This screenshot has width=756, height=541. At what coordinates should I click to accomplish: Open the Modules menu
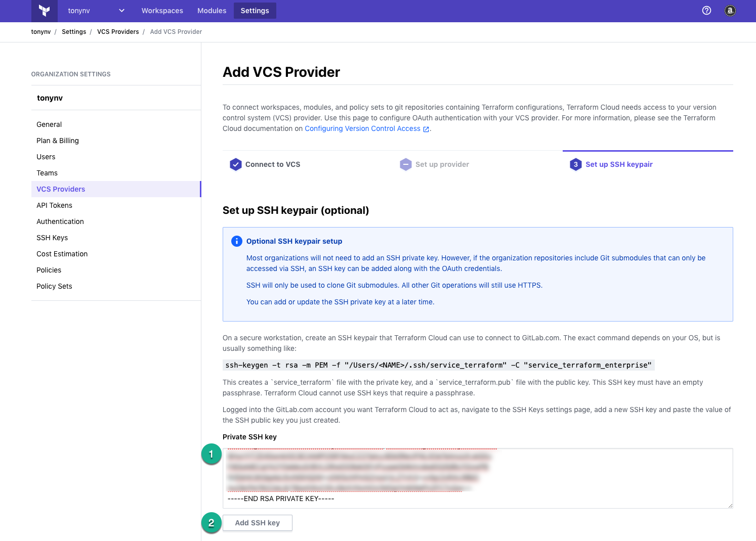point(212,11)
